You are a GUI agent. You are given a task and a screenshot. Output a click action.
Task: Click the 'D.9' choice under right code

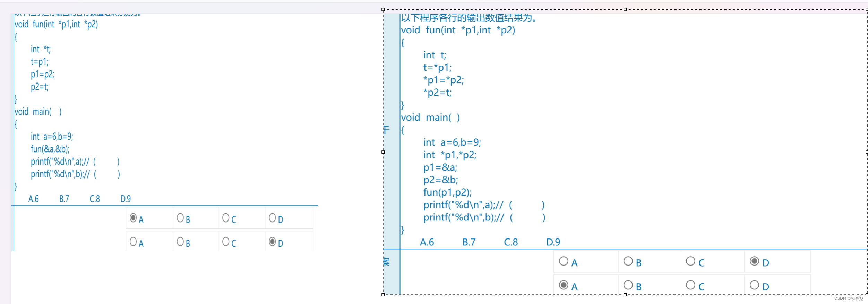(x=553, y=242)
